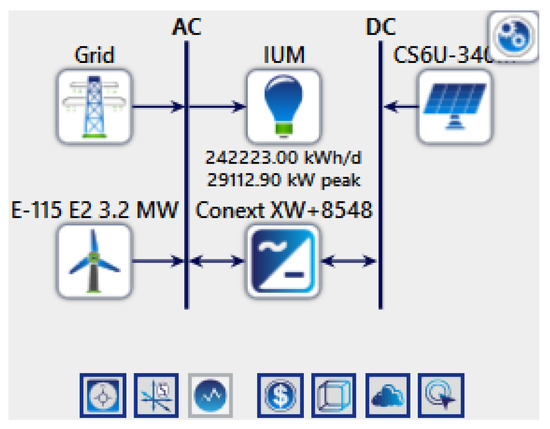Select the Grid label text
The width and height of the screenshot is (550, 429).
(x=95, y=55)
